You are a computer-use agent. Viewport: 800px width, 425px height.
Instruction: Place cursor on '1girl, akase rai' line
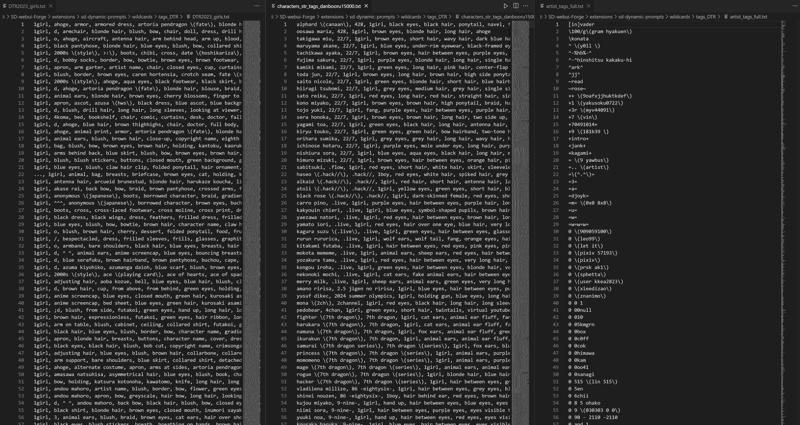[138, 188]
